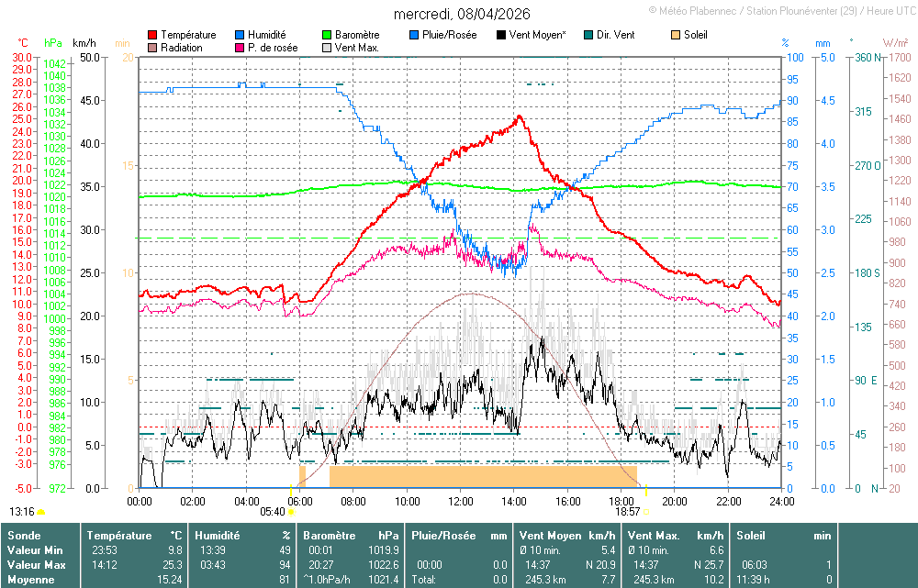Click the 12:00 label on the time axis
Image resolution: width=918 pixels, height=588 pixels.
(461, 502)
